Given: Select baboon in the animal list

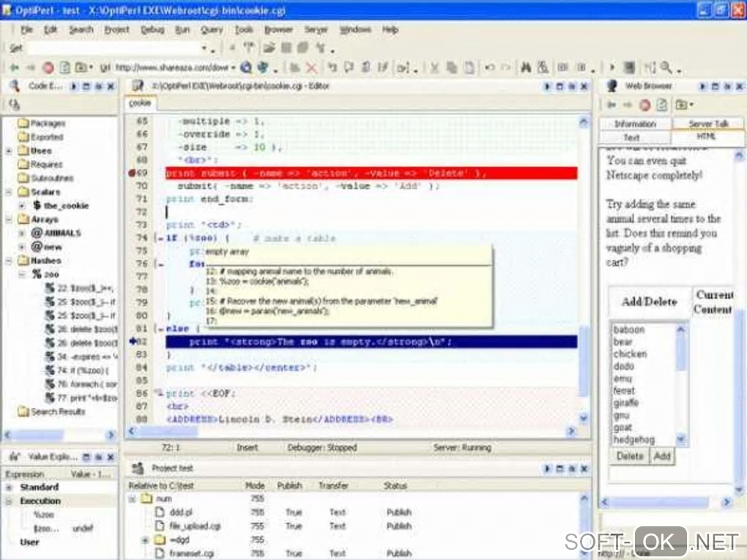Looking at the screenshot, I should click(629, 329).
